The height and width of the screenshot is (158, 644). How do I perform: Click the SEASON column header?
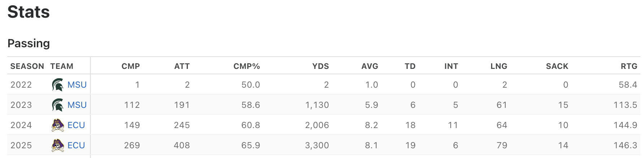pyautogui.click(x=27, y=66)
